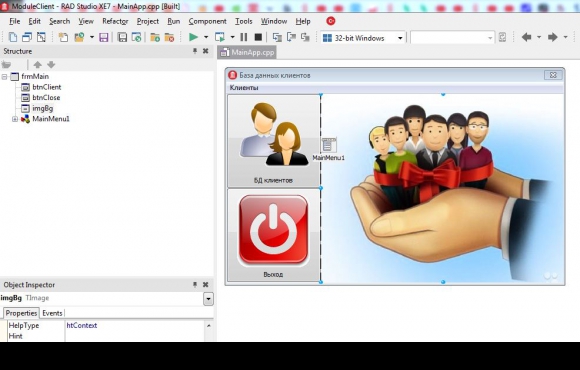Click the red Выход power button

[273, 235]
